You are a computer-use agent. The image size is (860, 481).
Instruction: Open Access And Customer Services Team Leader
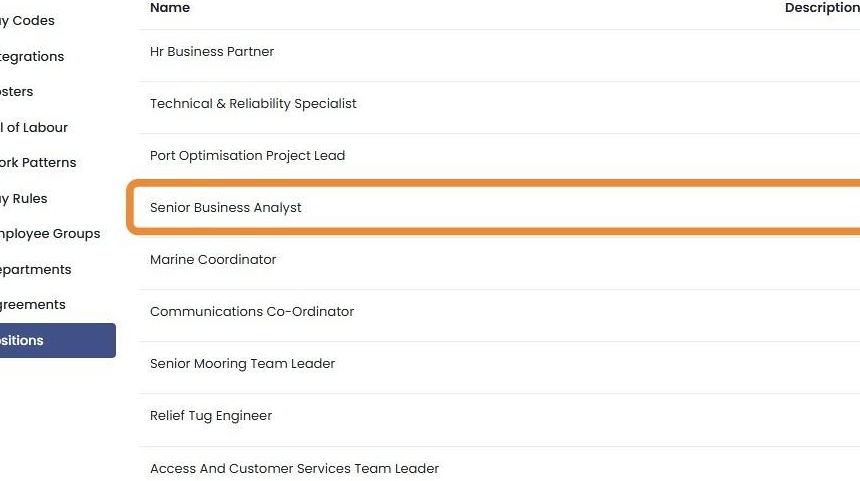pos(294,469)
